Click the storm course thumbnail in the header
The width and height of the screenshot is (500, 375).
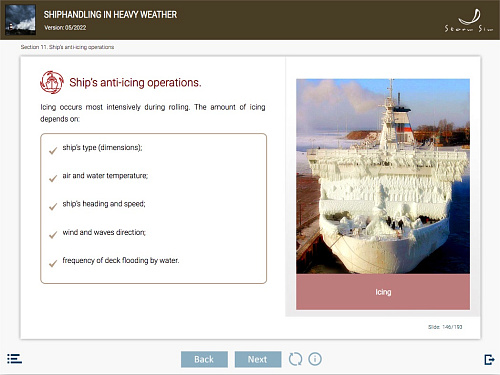pos(21,20)
